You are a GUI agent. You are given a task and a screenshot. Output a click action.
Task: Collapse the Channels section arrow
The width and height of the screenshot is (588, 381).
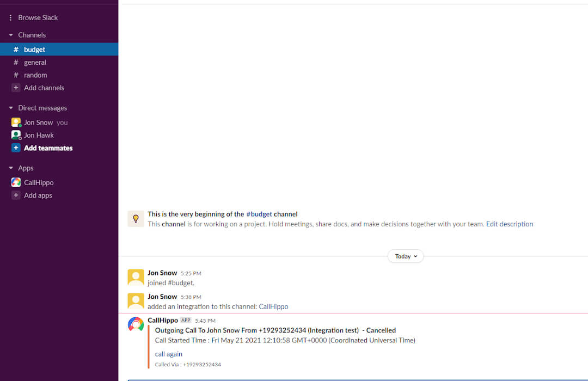pos(11,35)
